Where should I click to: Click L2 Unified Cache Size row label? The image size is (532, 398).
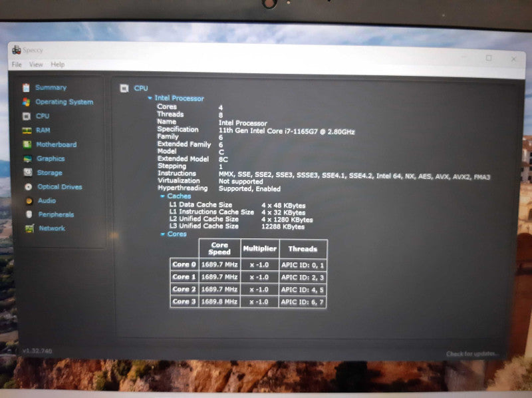(203, 219)
